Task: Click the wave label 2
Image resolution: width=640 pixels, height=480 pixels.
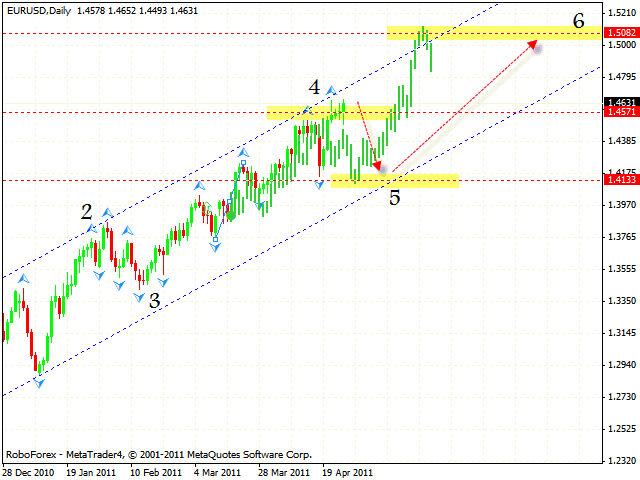Action: point(87,211)
